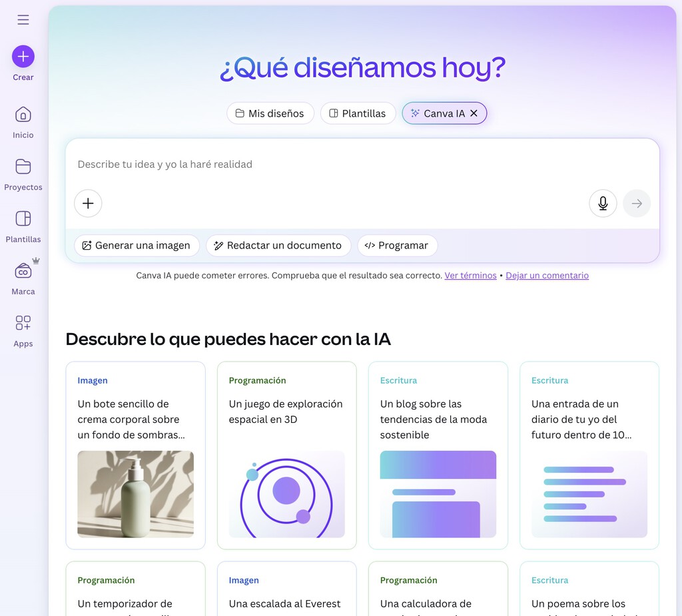The width and height of the screenshot is (682, 616).
Task: Click Generar una imagen button
Action: (x=137, y=245)
